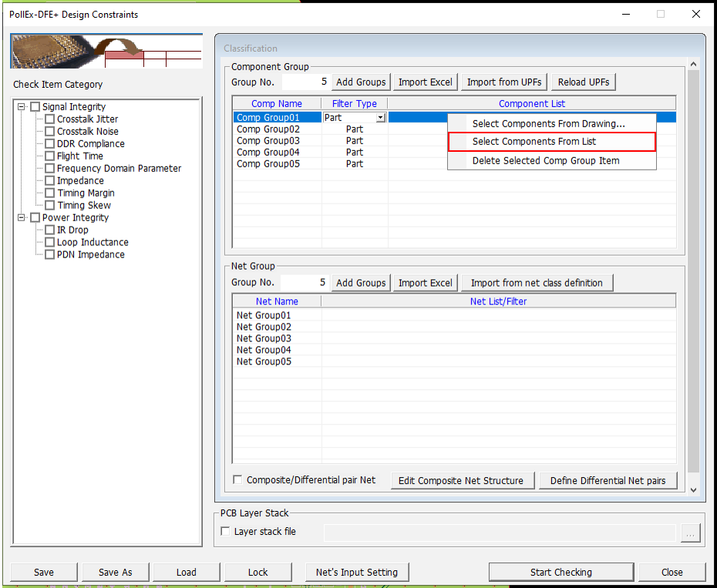
Task: Enable the Crosstalk Jitter checkbox
Action: pos(50,119)
